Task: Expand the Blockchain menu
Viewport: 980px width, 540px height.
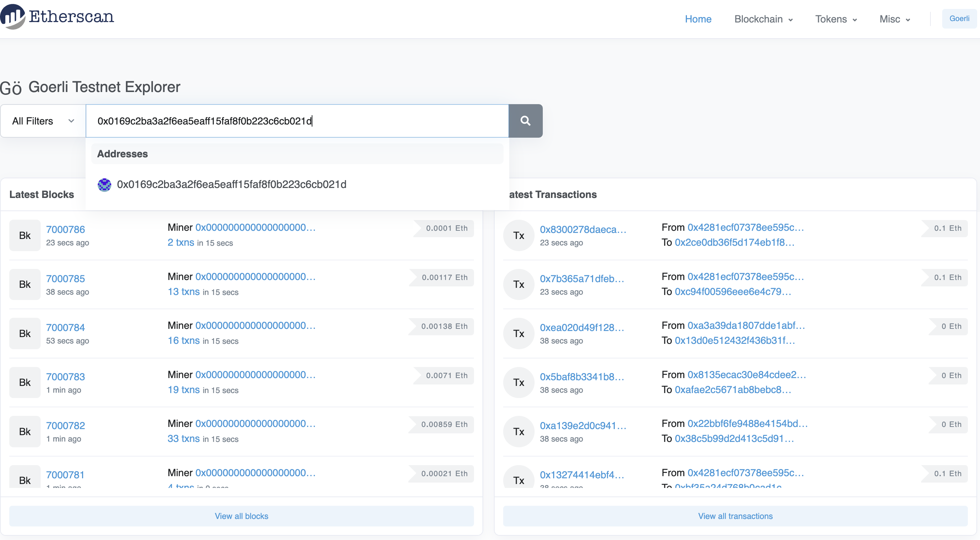Action: pyautogui.click(x=763, y=19)
